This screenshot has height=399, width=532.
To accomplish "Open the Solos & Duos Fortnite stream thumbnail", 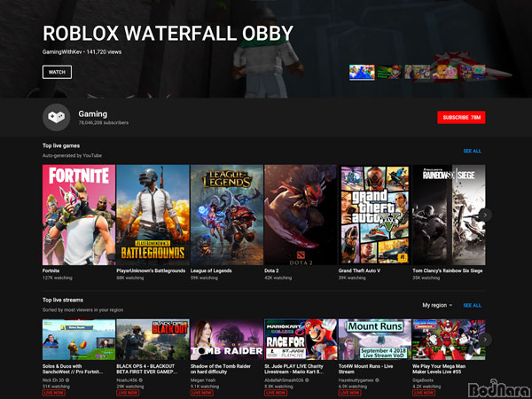I will pyautogui.click(x=79, y=340).
